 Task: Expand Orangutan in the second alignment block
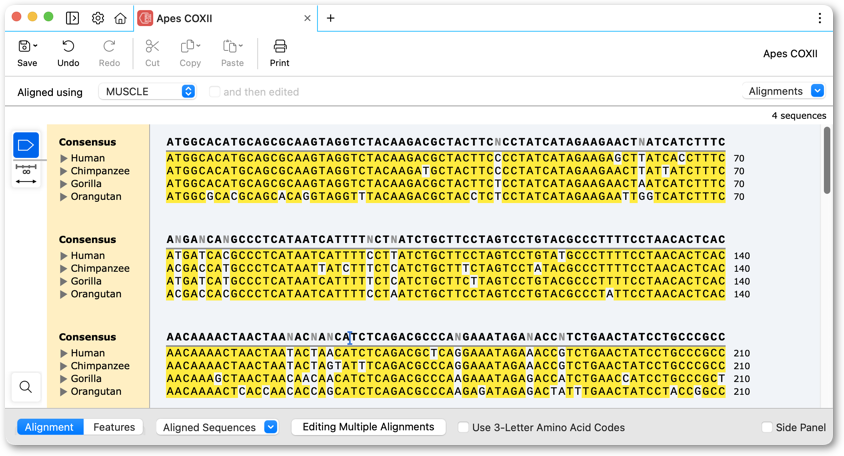(64, 294)
